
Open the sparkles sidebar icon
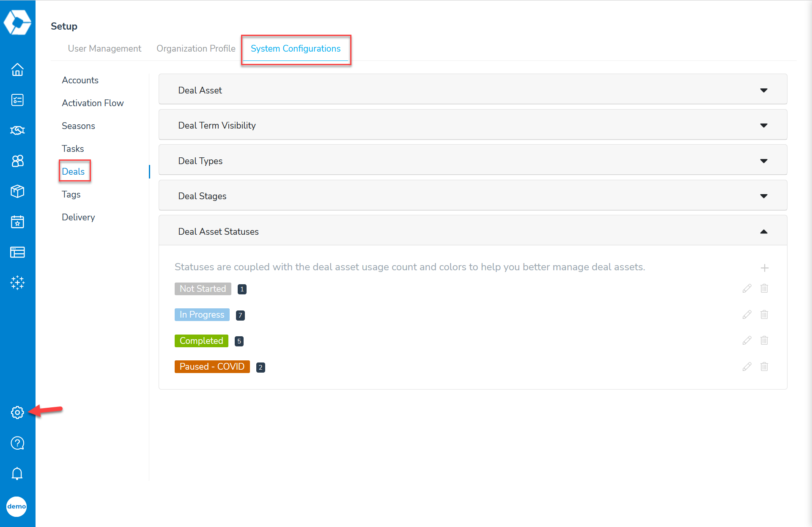[17, 283]
